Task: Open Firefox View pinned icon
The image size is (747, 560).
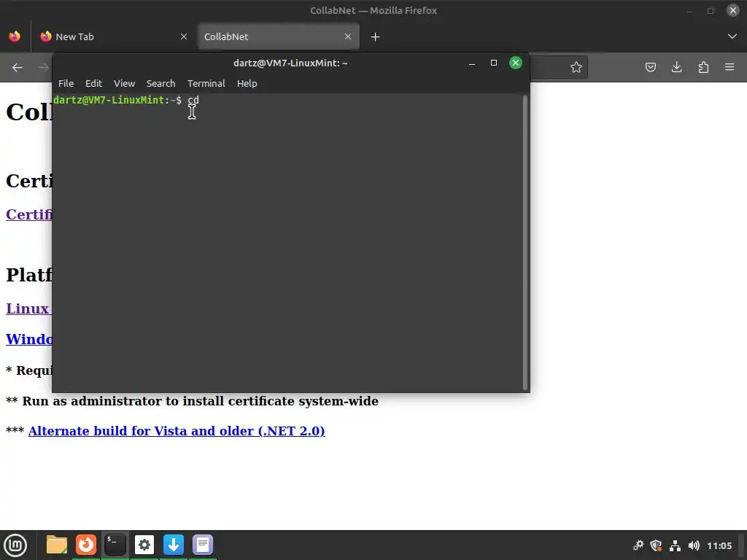Action: click(15, 36)
